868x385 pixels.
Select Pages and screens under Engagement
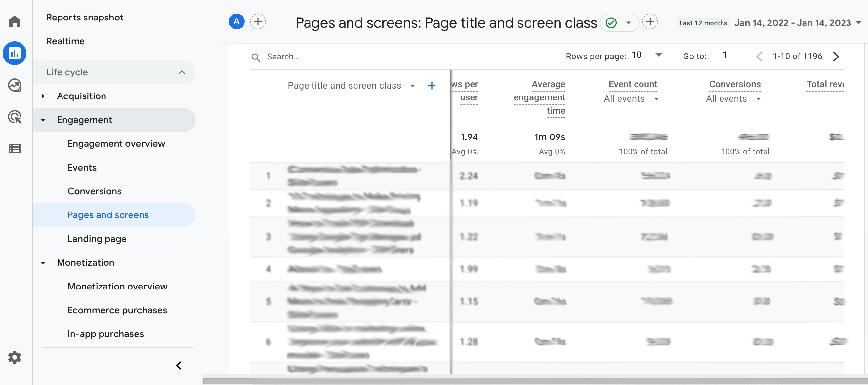coord(108,214)
